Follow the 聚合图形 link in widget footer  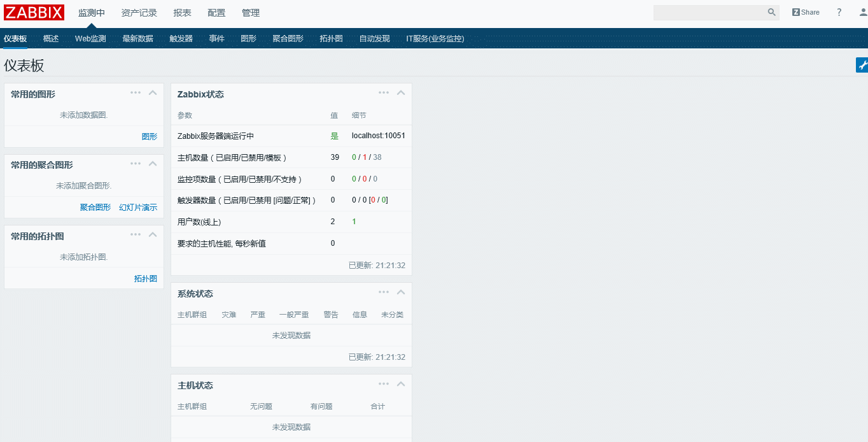[95, 207]
